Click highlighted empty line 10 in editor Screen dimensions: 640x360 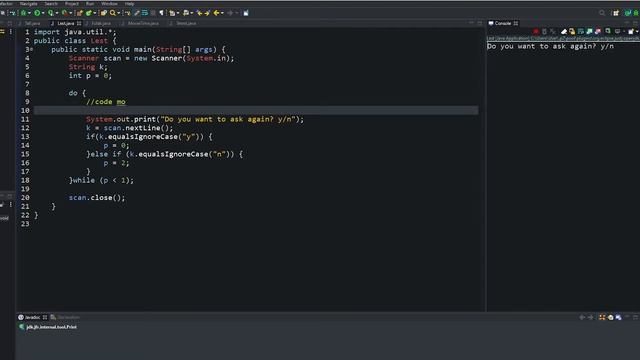tap(256, 111)
